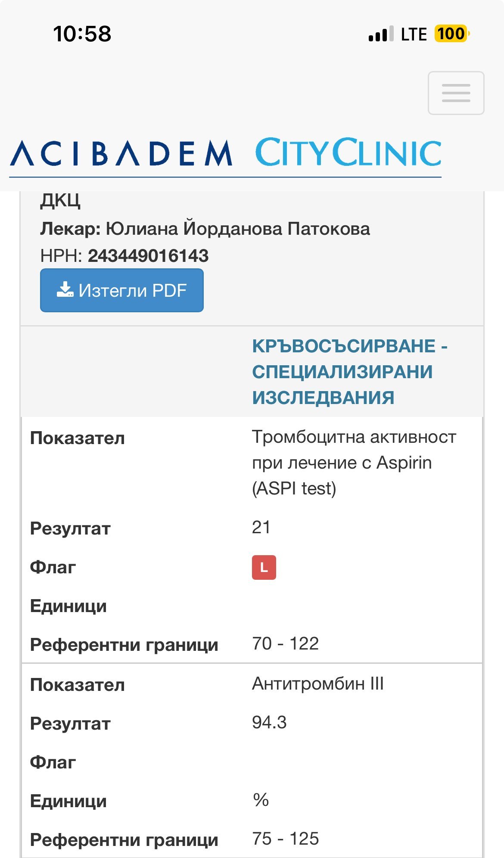Viewport: 504px width, 858px height.
Task: Tap the LTE network indicator
Action: [x=414, y=34]
